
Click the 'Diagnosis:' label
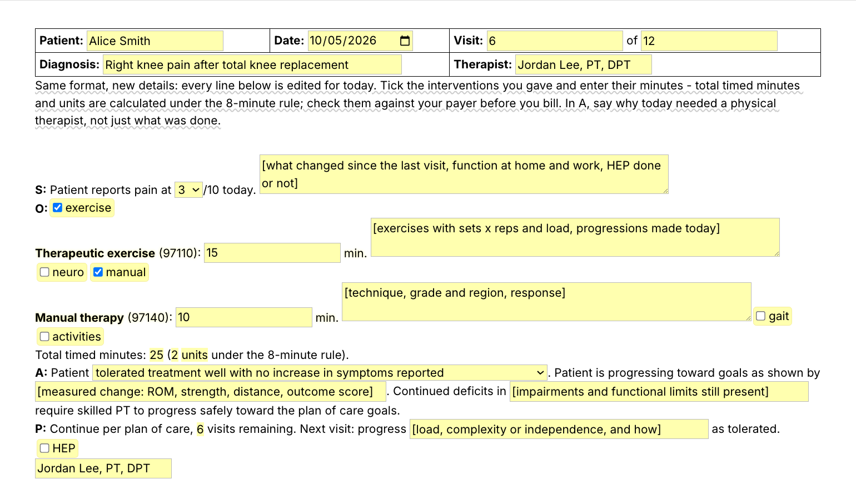click(x=69, y=64)
